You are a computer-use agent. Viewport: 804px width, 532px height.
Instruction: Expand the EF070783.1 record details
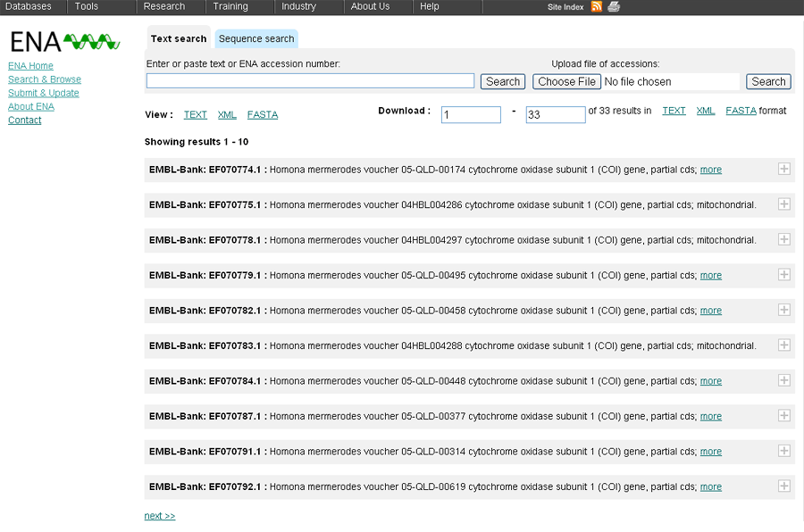coord(784,345)
